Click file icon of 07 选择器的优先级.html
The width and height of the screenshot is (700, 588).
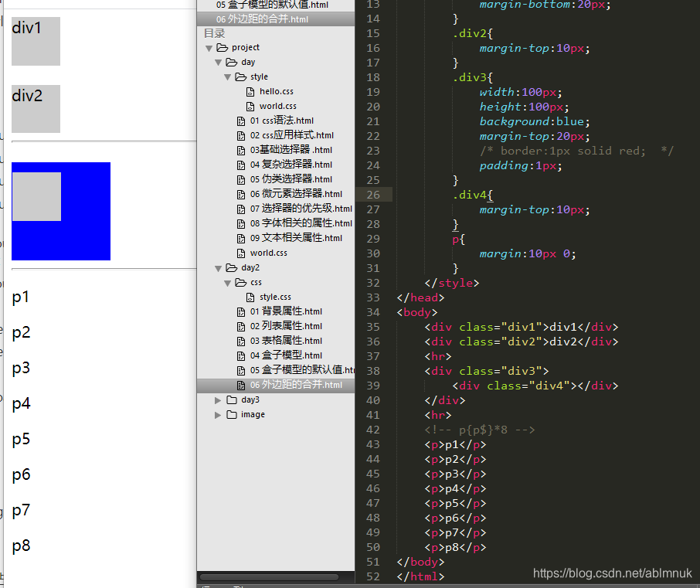click(241, 209)
